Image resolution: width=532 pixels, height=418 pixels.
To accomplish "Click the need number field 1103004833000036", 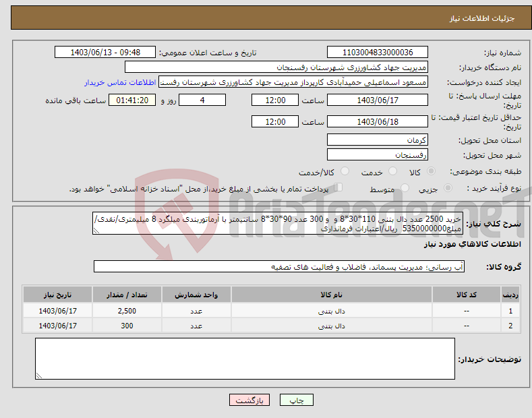I will tap(378, 53).
